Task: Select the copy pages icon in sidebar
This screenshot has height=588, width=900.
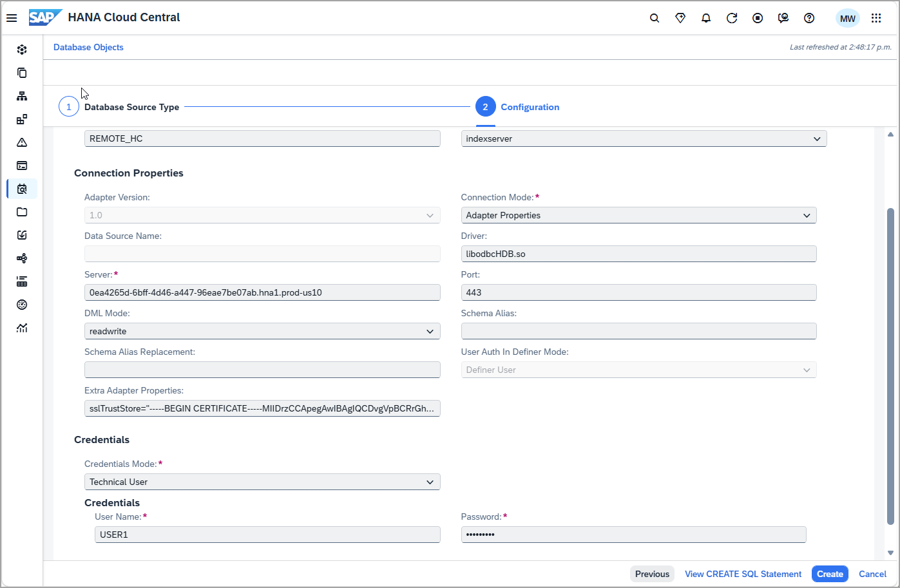Action: [x=22, y=73]
